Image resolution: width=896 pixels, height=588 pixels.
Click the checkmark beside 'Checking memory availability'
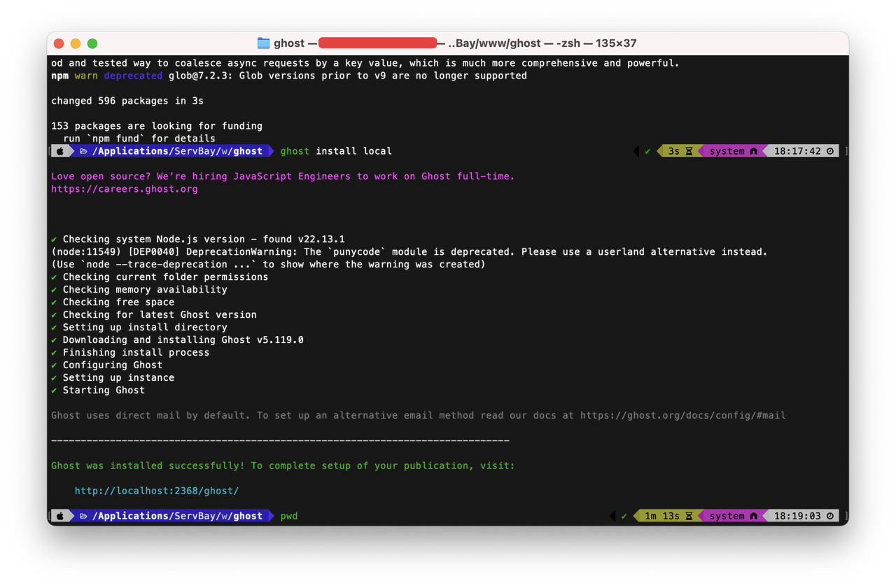[54, 290]
